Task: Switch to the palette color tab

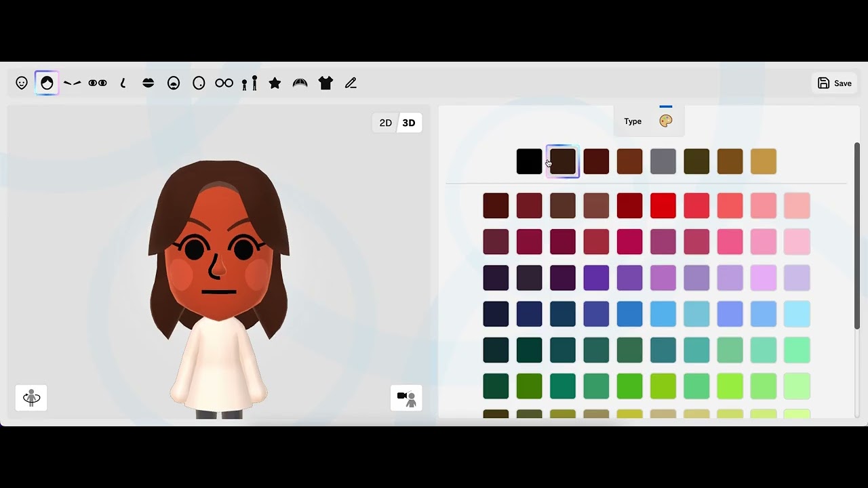Action: [x=666, y=121]
